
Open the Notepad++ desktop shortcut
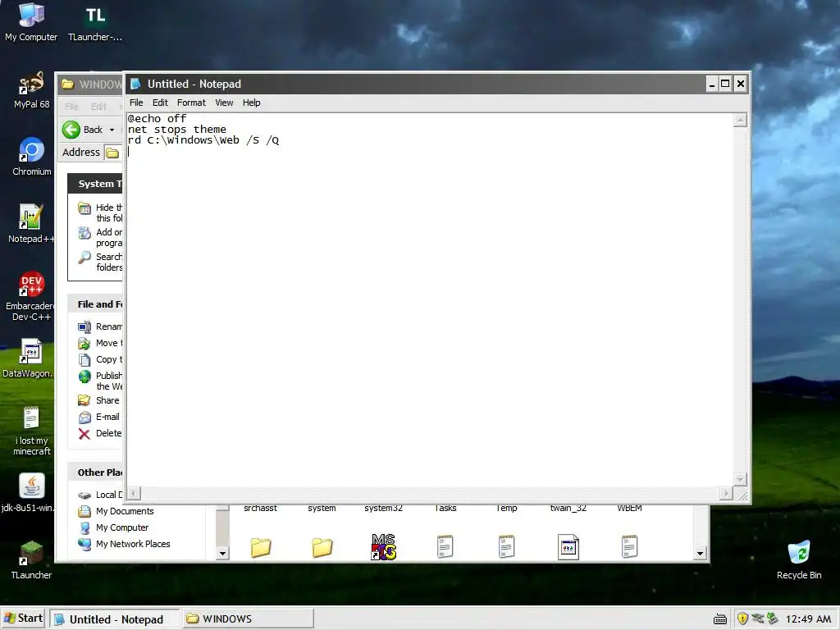(31, 224)
